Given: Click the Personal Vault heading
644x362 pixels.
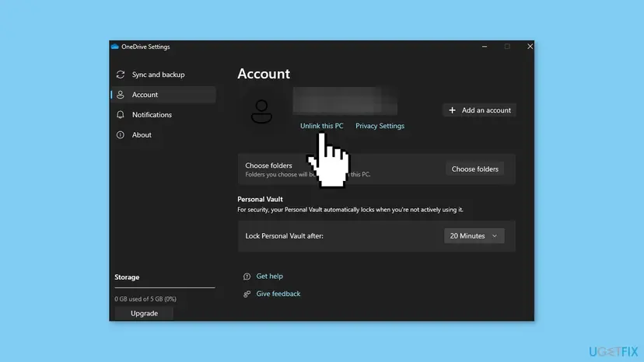Looking at the screenshot, I should (x=260, y=200).
